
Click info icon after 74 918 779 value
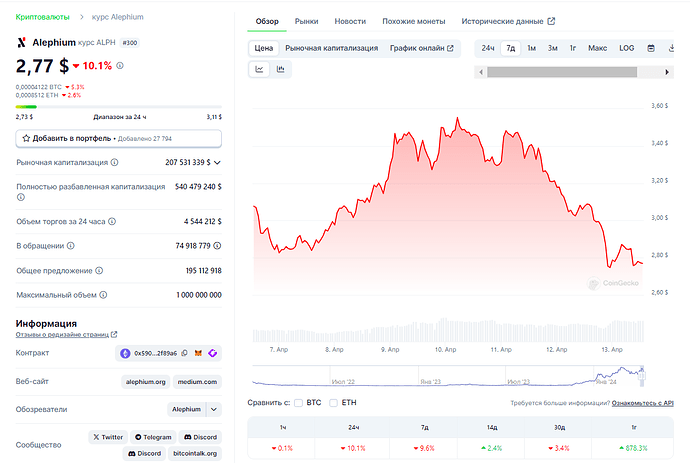pos(217,246)
